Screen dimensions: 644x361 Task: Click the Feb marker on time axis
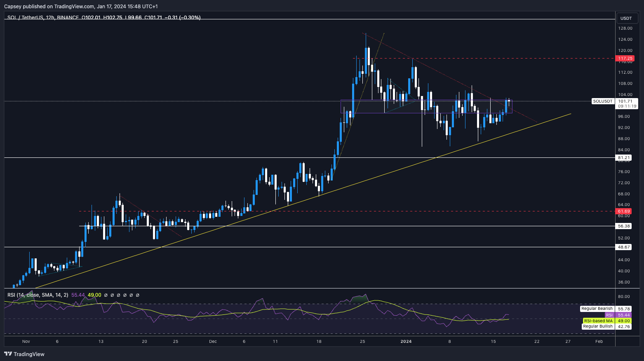tap(599, 341)
